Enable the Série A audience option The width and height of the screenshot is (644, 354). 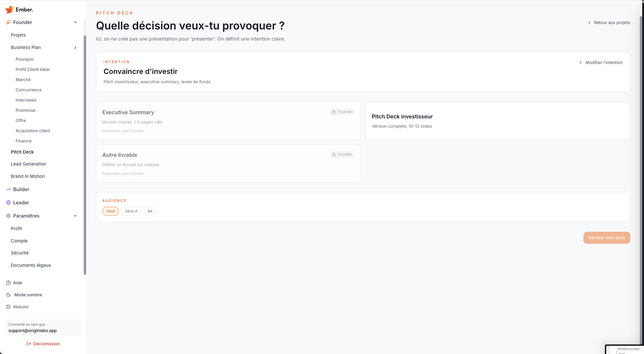tap(131, 211)
